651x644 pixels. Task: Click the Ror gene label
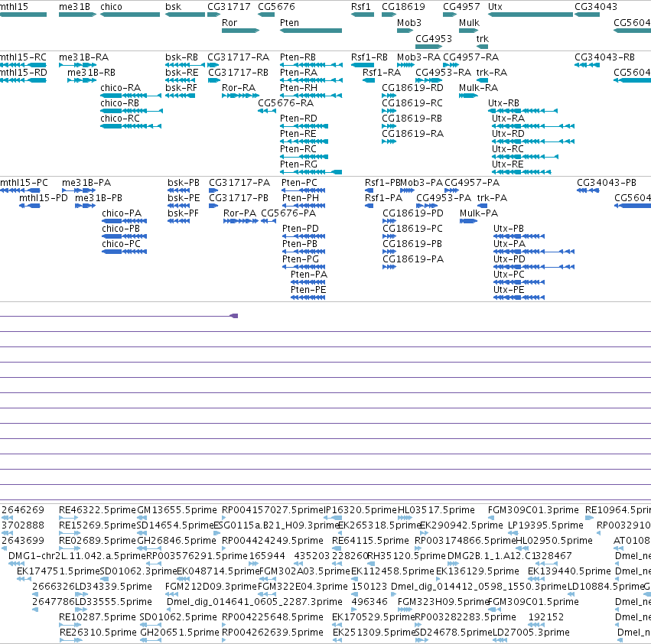(229, 23)
